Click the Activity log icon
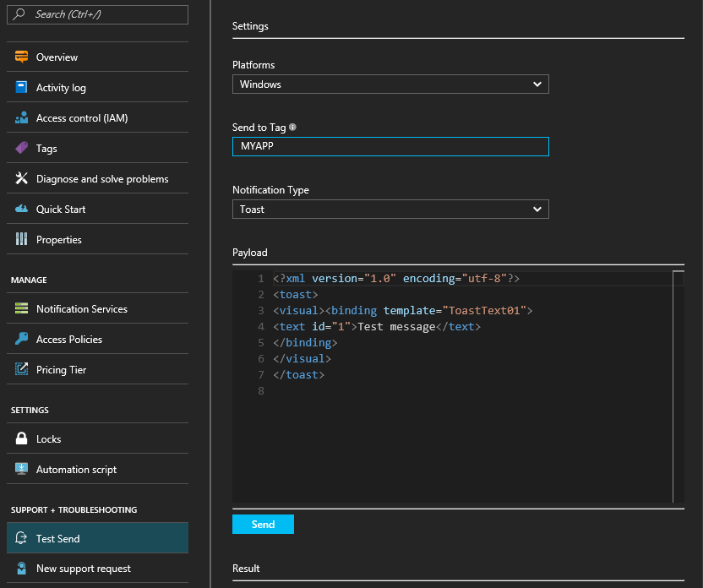Viewport: 703px width, 588px height. [21, 88]
